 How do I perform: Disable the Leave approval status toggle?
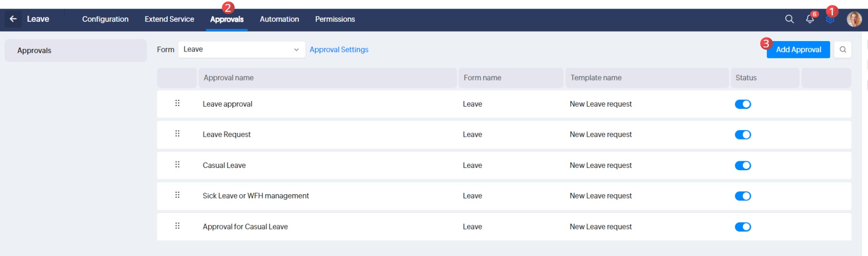click(x=743, y=104)
